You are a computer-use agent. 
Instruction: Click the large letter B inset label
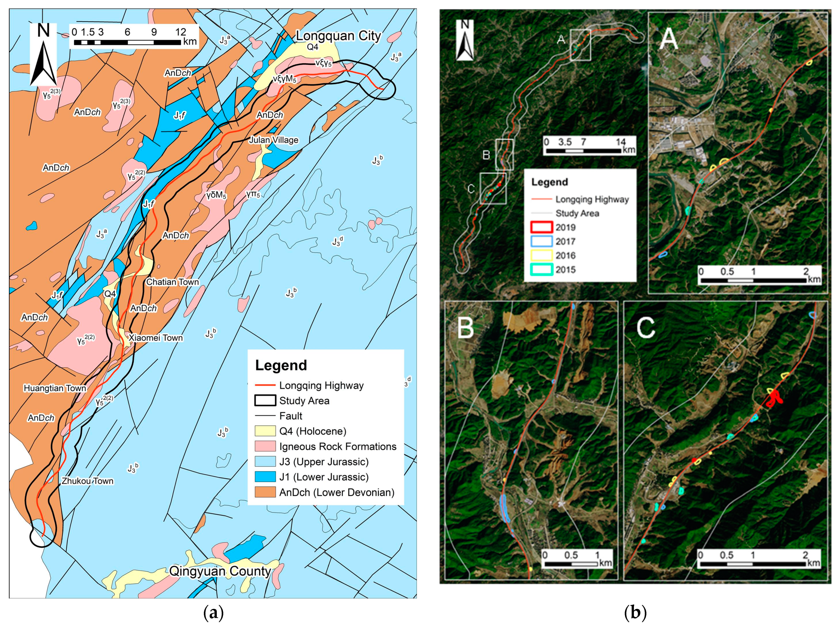point(466,327)
